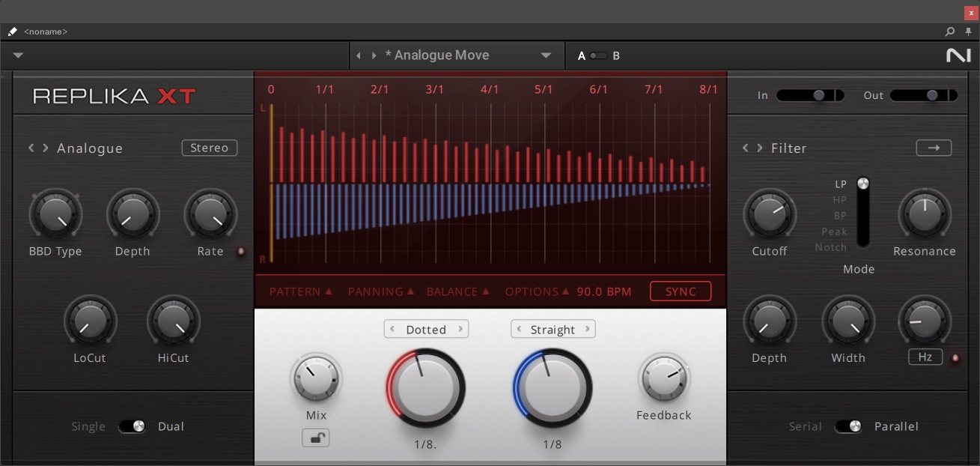The height and width of the screenshot is (466, 980).
Task: Click the pin icon in title bar
Action: 968,31
